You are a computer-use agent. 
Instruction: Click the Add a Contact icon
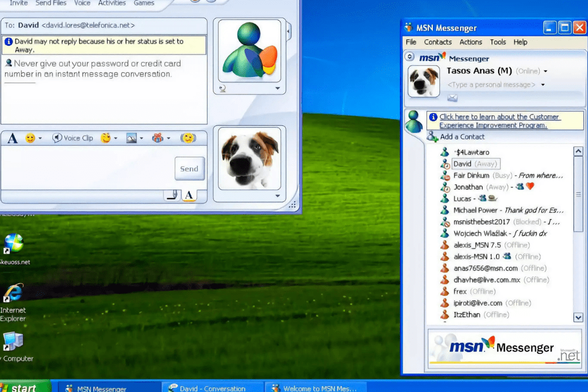433,137
